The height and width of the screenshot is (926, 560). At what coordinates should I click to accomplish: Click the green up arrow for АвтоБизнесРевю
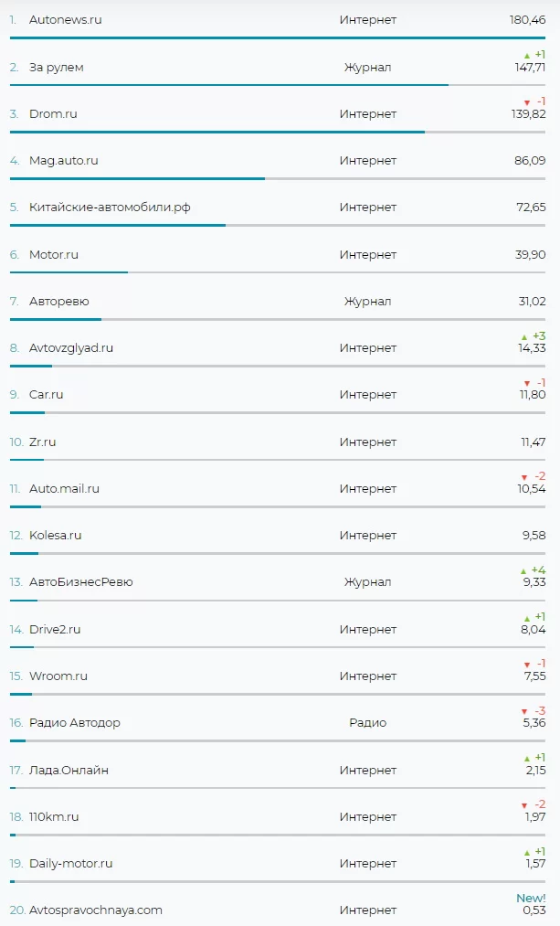coord(524,571)
